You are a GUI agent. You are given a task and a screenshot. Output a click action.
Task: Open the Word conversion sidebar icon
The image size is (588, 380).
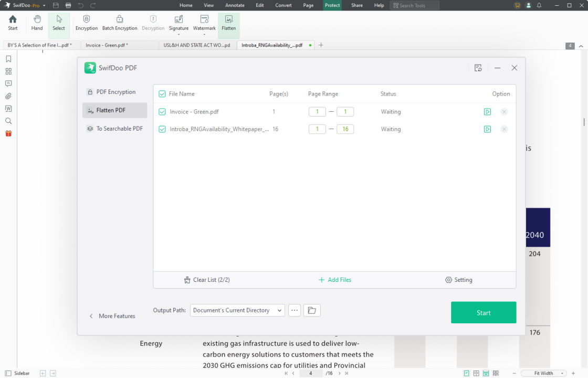tap(8, 109)
